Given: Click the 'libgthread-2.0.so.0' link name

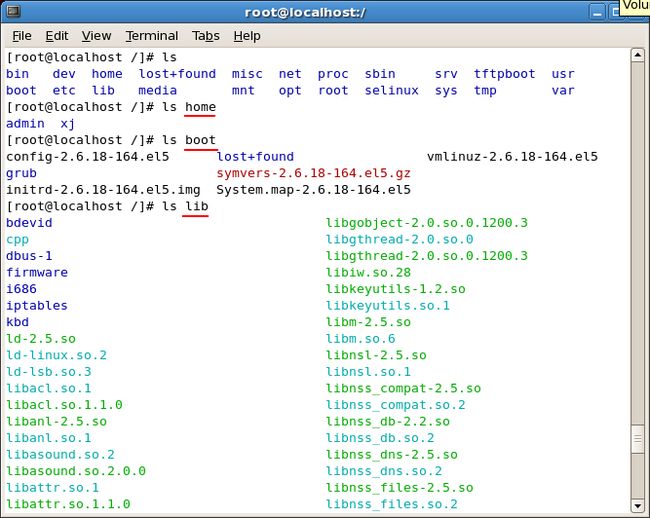Looking at the screenshot, I should [x=399, y=240].
